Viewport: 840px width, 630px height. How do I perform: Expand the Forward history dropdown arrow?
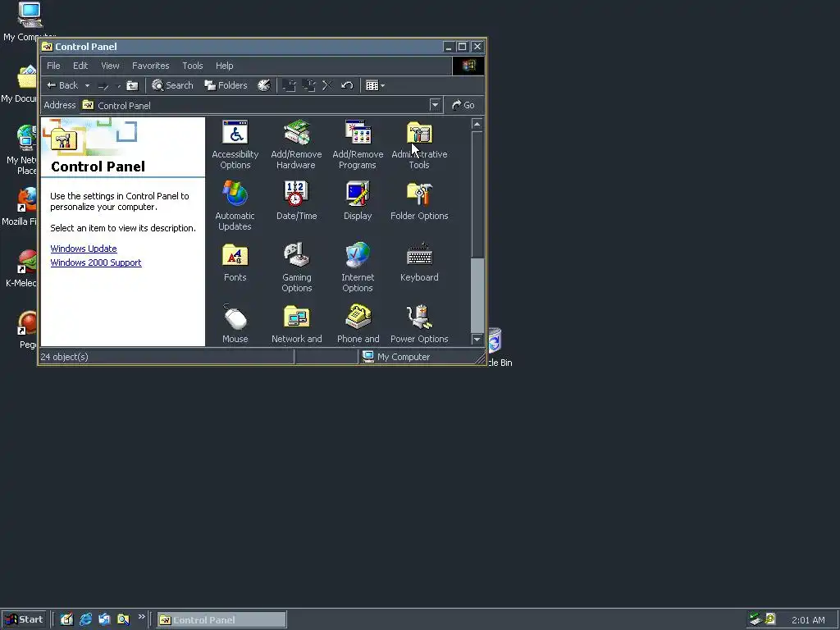(x=118, y=85)
